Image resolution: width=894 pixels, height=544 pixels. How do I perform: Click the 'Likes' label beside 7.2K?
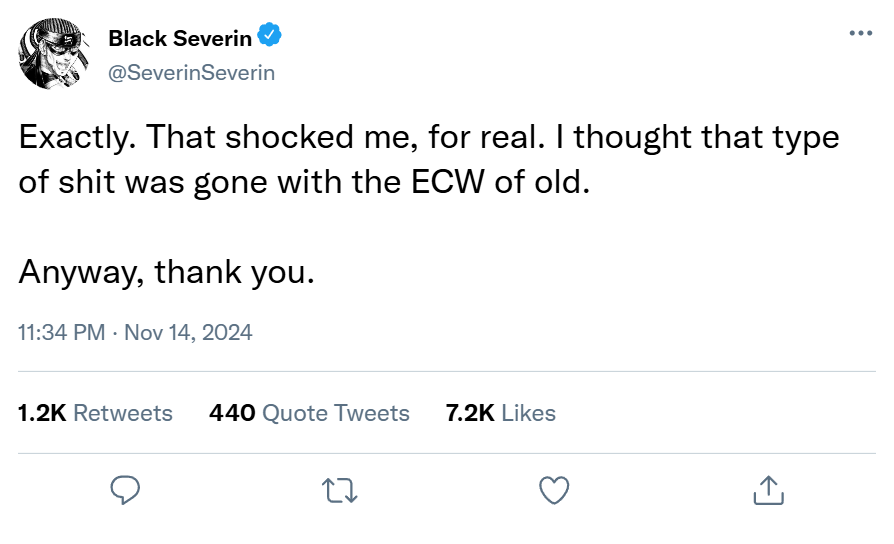528,413
